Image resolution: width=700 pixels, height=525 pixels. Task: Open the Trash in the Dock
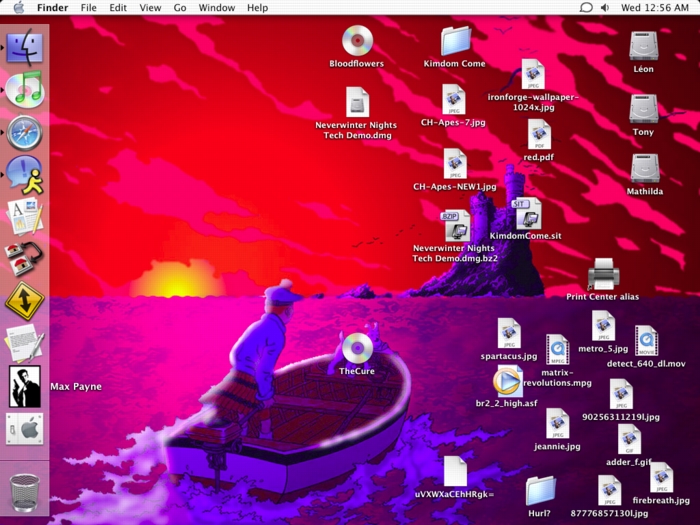click(25, 493)
